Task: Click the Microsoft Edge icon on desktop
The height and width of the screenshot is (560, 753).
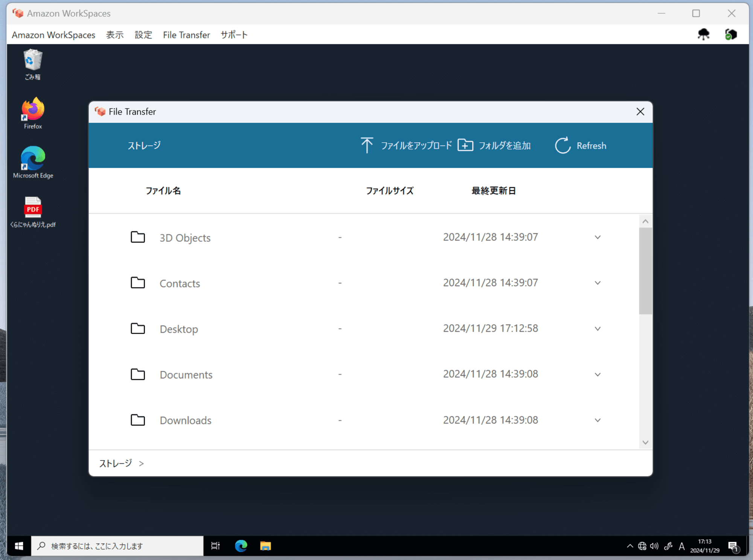Action: [x=32, y=159]
